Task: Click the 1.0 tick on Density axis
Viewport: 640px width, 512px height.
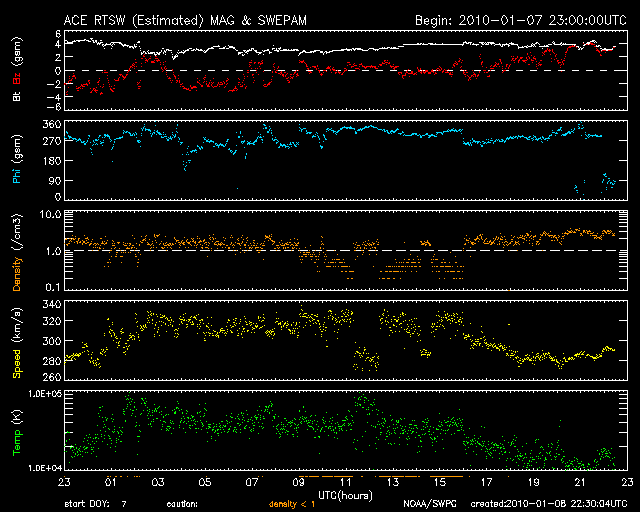Action: [x=53, y=251]
